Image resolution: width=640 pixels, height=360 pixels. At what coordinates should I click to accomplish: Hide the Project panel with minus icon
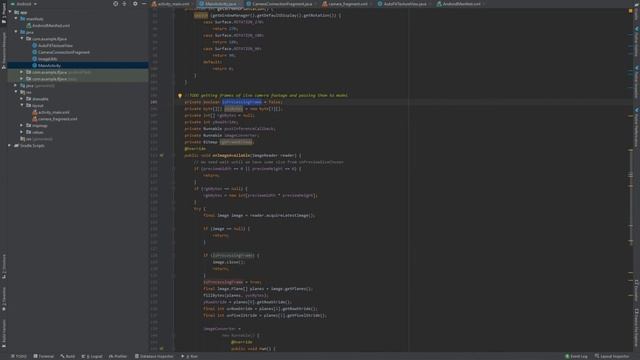(x=144, y=4)
